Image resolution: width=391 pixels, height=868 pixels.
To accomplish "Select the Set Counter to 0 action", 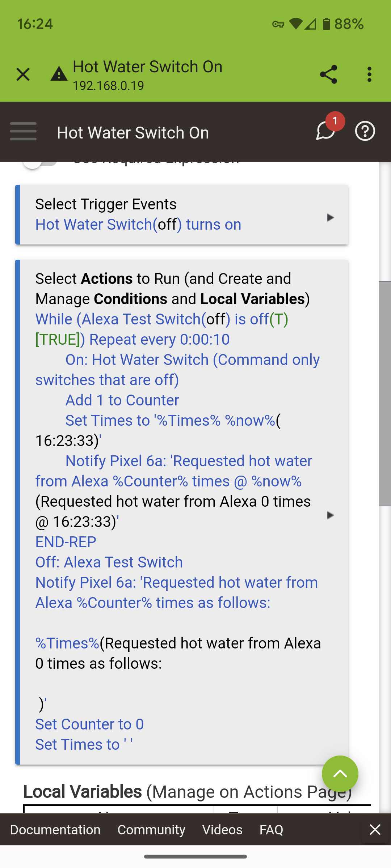I will (89, 724).
